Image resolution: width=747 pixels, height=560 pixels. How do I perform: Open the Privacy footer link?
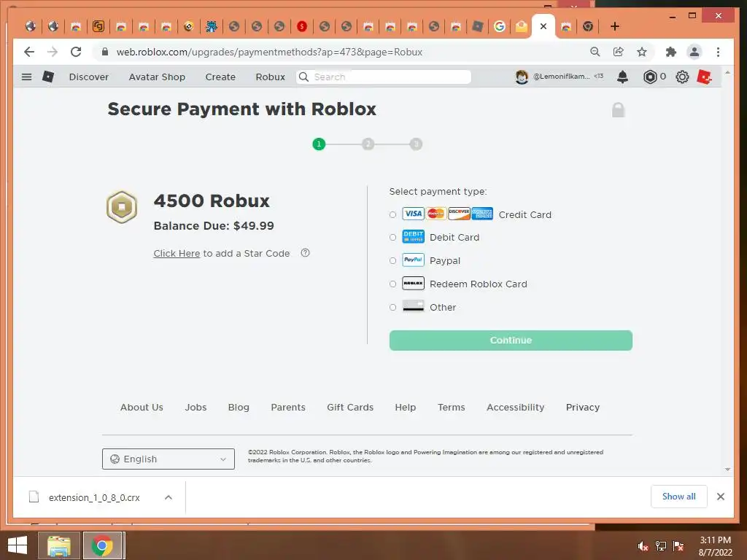583,407
